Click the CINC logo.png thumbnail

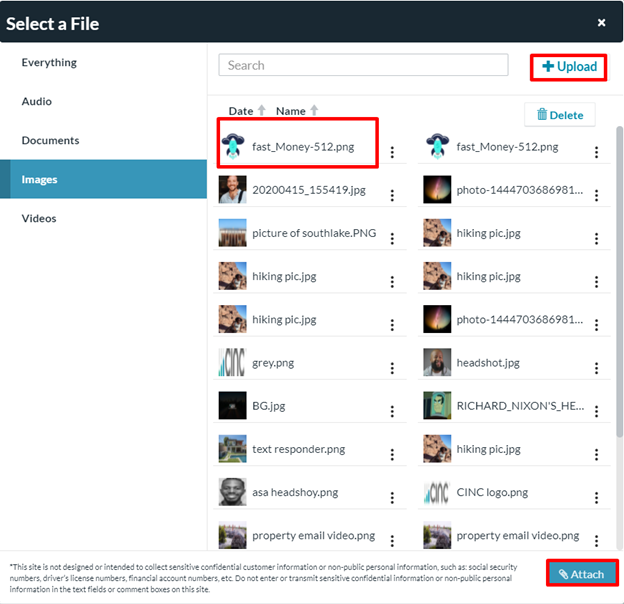pos(437,492)
